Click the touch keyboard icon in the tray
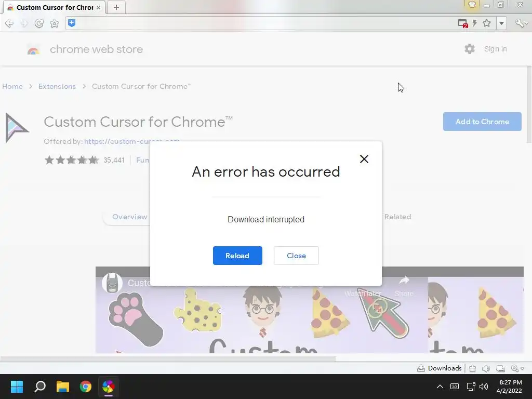The width and height of the screenshot is (532, 399). coord(454,387)
